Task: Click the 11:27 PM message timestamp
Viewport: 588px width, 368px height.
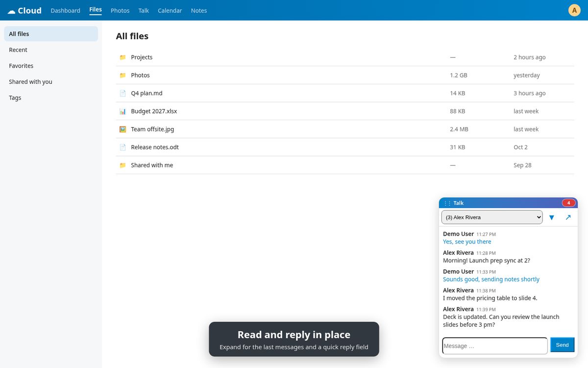Action: (x=486, y=235)
